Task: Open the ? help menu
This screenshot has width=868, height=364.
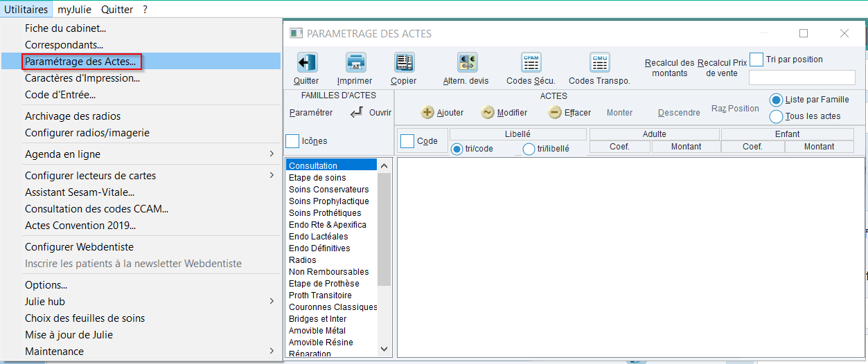Action: [x=145, y=10]
